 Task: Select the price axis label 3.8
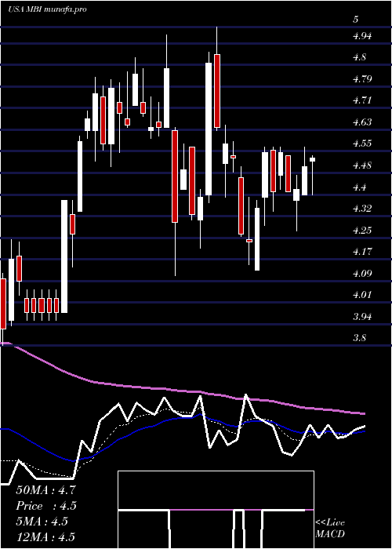click(359, 338)
